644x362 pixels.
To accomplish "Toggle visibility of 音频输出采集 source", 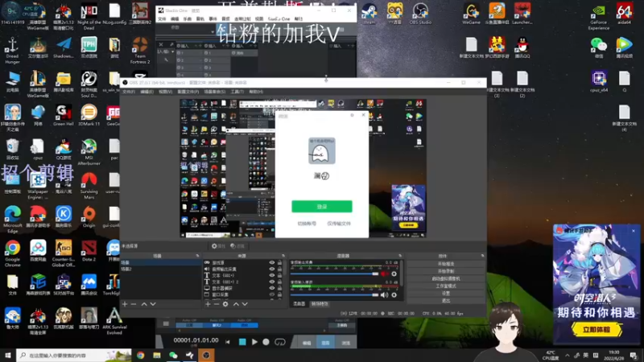I will pos(272,269).
